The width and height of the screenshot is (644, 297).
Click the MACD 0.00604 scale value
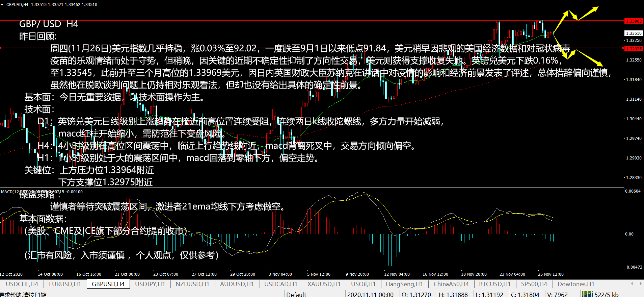click(x=633, y=191)
